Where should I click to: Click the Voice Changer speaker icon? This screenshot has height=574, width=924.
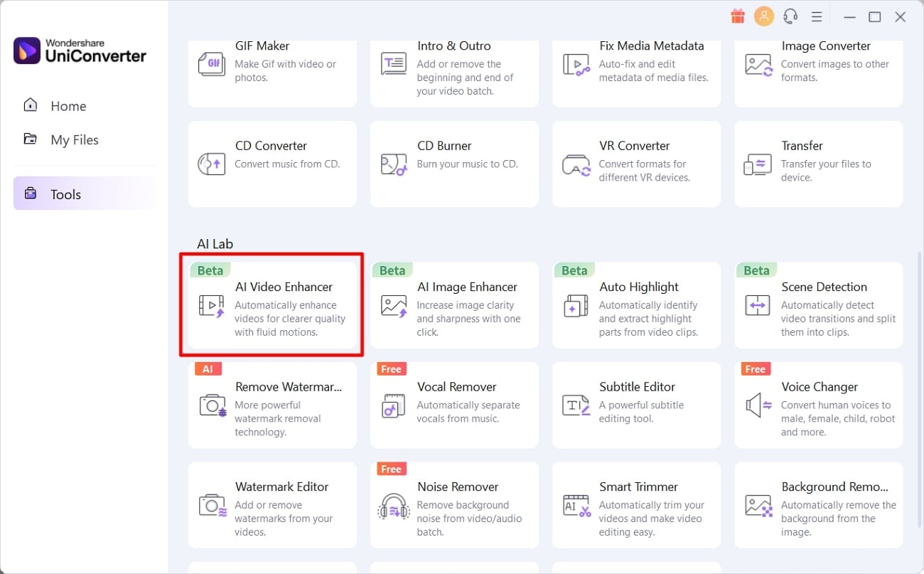758,405
